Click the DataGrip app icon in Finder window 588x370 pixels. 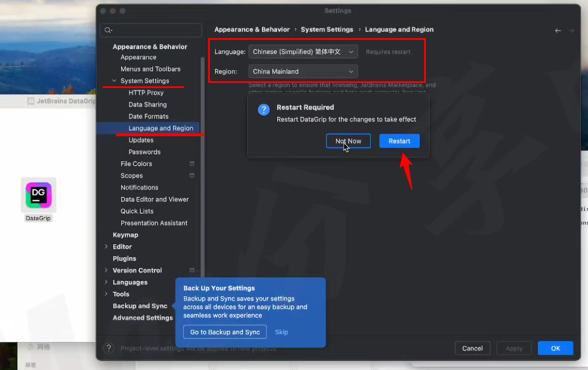tap(38, 195)
